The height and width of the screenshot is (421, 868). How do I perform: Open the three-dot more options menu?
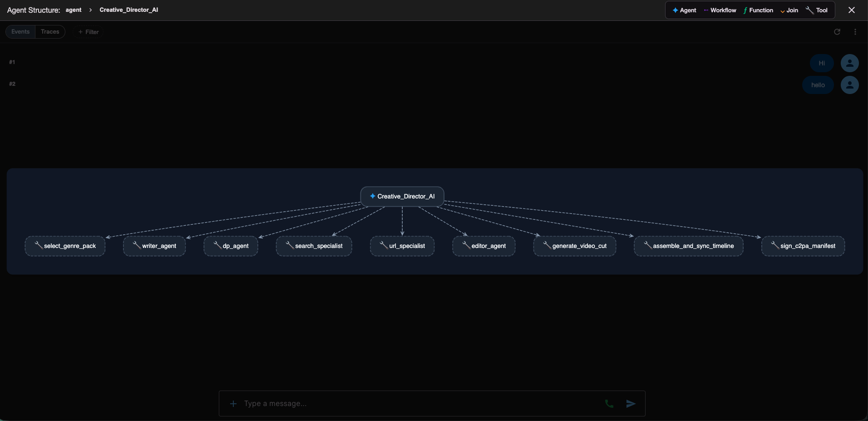pyautogui.click(x=855, y=32)
